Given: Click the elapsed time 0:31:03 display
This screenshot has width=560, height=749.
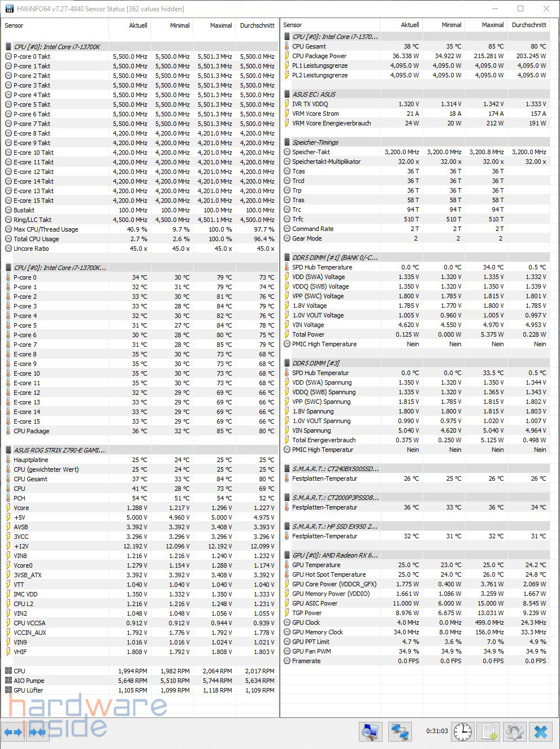Looking at the screenshot, I should [437, 731].
